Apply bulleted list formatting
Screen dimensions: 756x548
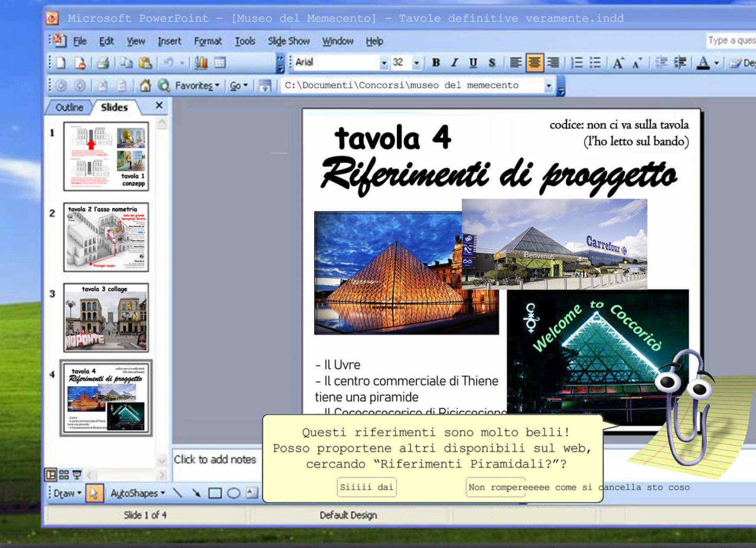click(595, 63)
